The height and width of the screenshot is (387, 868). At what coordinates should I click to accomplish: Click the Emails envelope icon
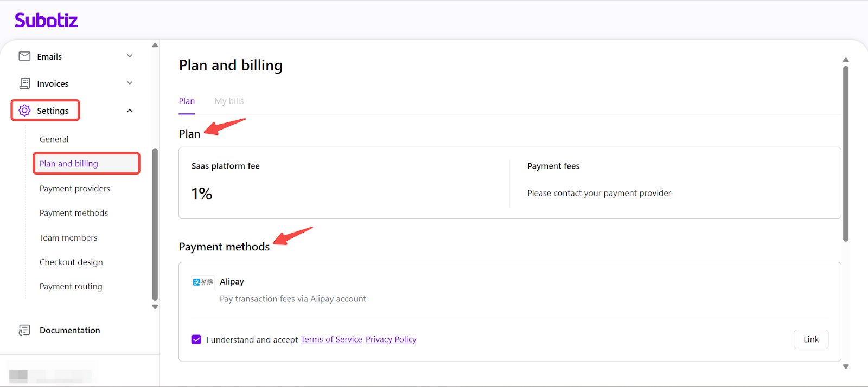pyautogui.click(x=24, y=56)
